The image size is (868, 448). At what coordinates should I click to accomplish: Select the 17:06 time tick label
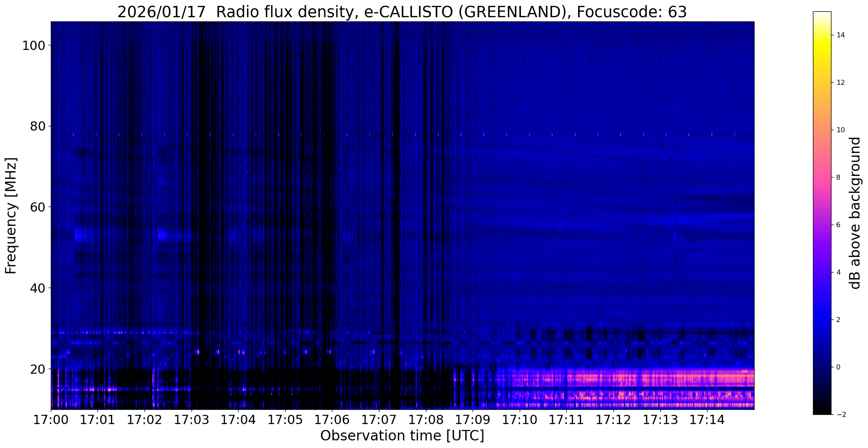(332, 419)
